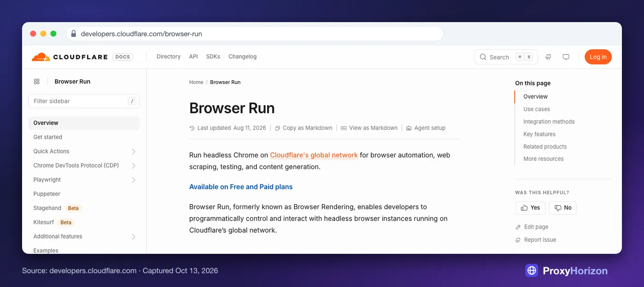The image size is (644, 287).
Task: Click the lock icon in address bar
Action: coord(74,34)
